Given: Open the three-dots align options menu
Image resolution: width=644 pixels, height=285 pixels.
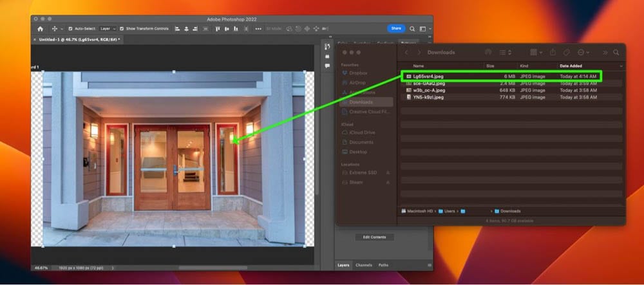Looking at the screenshot, I should (x=258, y=29).
